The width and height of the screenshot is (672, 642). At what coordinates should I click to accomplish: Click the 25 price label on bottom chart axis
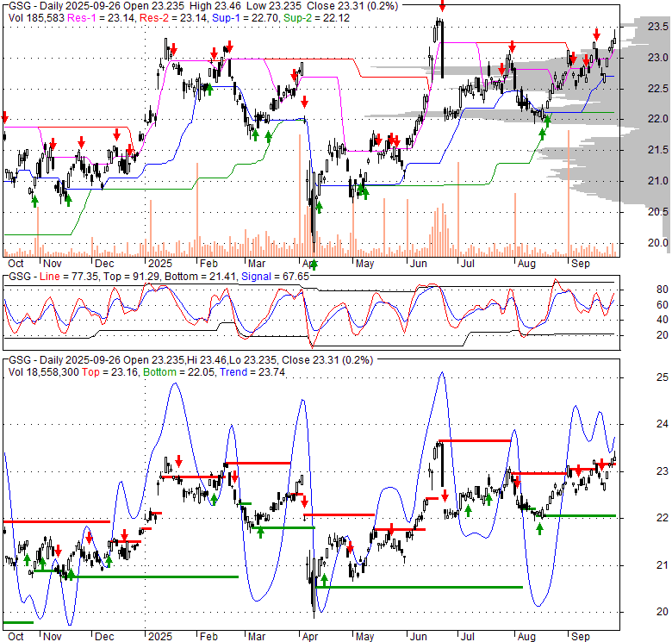coord(663,377)
